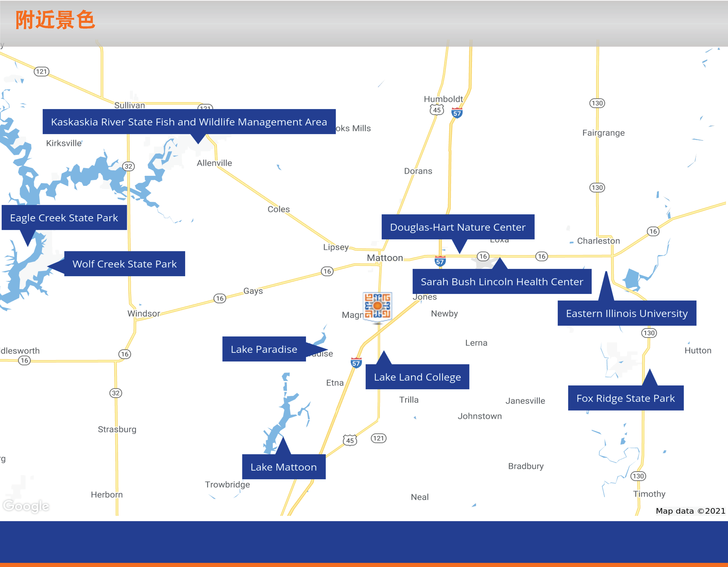Click the I-57 shield near Mattoon
This screenshot has height=567, width=728.
(x=440, y=261)
